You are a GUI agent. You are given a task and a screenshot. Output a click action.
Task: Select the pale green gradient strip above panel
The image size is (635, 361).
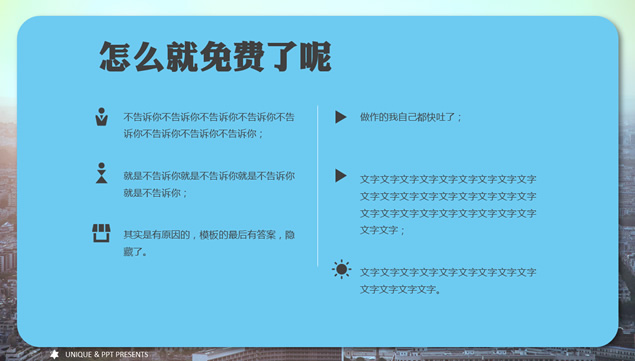click(318, 8)
